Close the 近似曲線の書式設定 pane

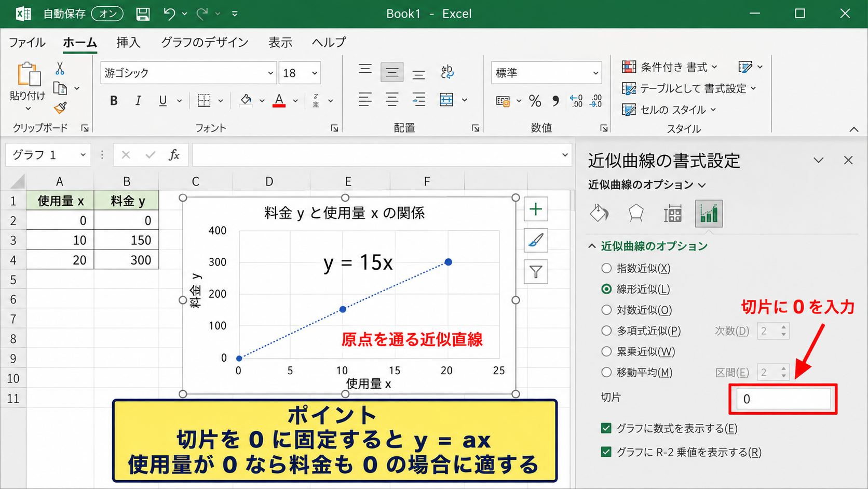pyautogui.click(x=848, y=160)
